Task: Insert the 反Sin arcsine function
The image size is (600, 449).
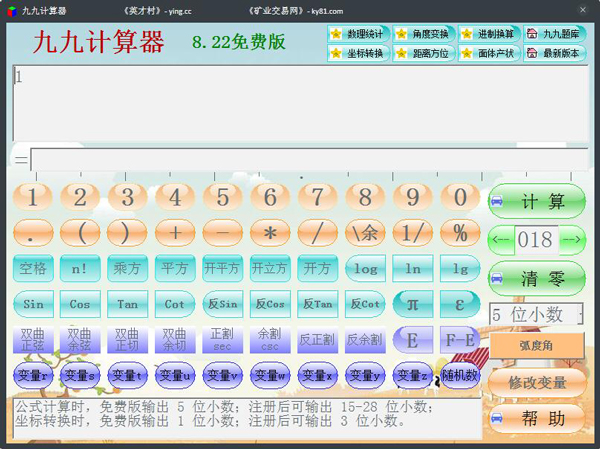Action: tap(223, 304)
